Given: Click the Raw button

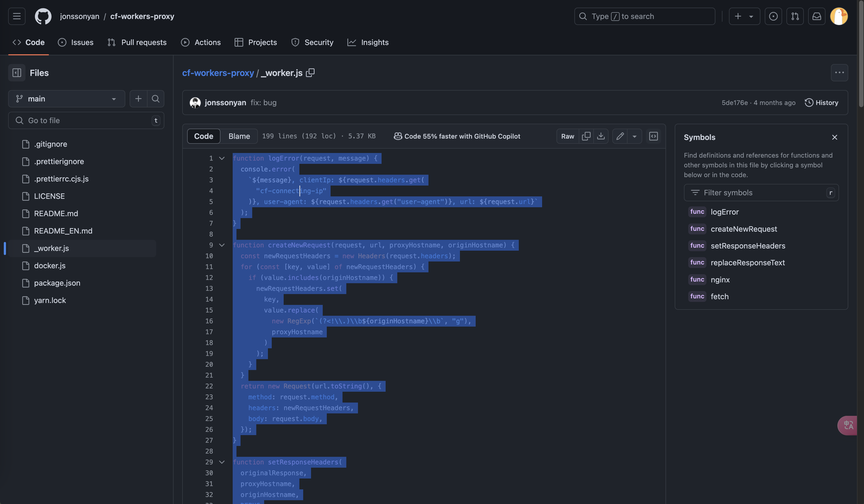Looking at the screenshot, I should [x=567, y=136].
